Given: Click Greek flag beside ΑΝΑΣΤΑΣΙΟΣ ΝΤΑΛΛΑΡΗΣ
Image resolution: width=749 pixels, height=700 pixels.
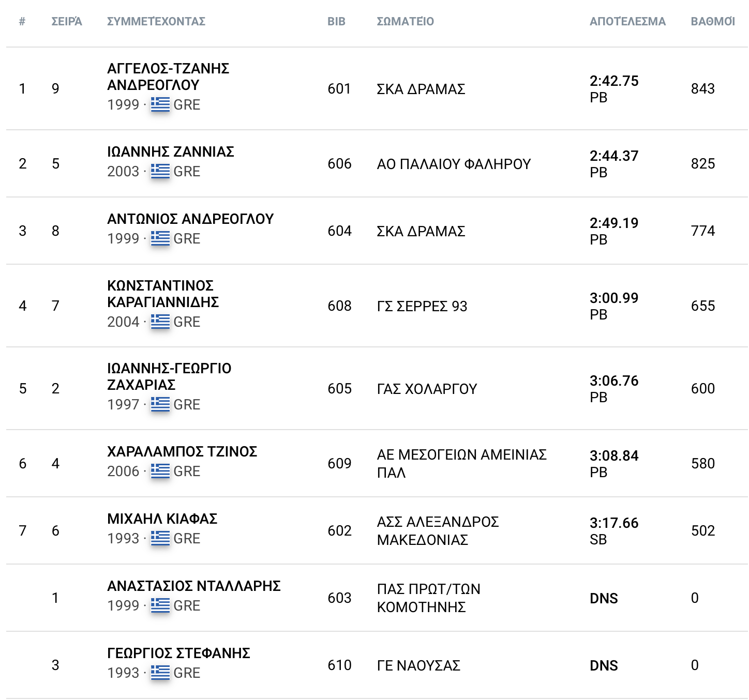Looking at the screenshot, I should coord(160,605).
